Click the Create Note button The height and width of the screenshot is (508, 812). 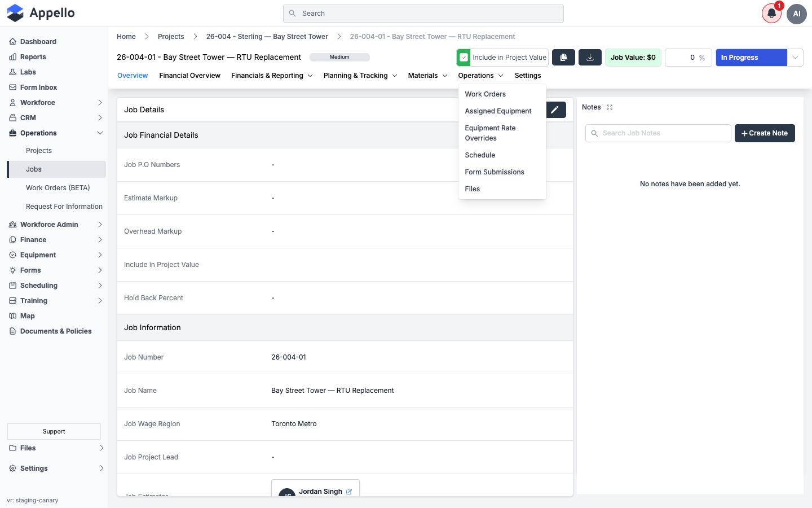(x=765, y=133)
